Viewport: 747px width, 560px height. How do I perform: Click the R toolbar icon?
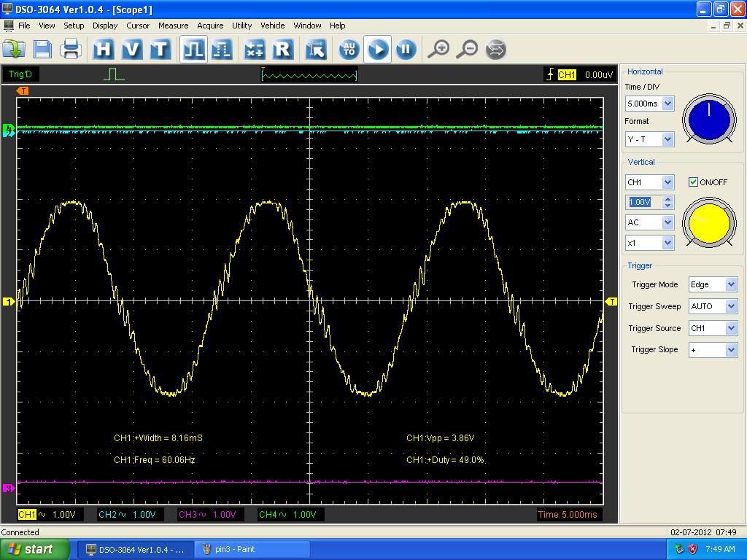(282, 50)
